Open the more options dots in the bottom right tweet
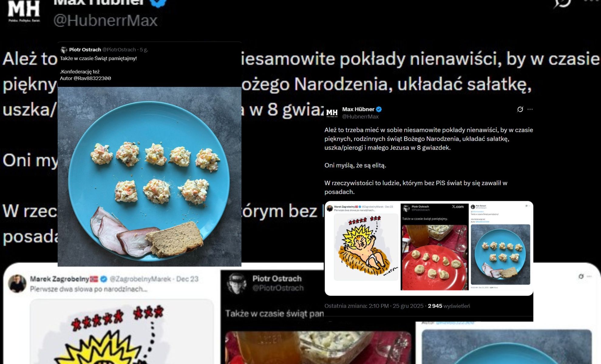This screenshot has height=364, width=601. pos(589,276)
